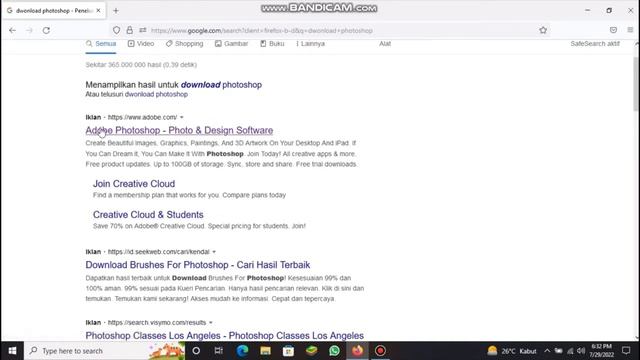
Task: Open network tray icon
Action: [570, 351]
